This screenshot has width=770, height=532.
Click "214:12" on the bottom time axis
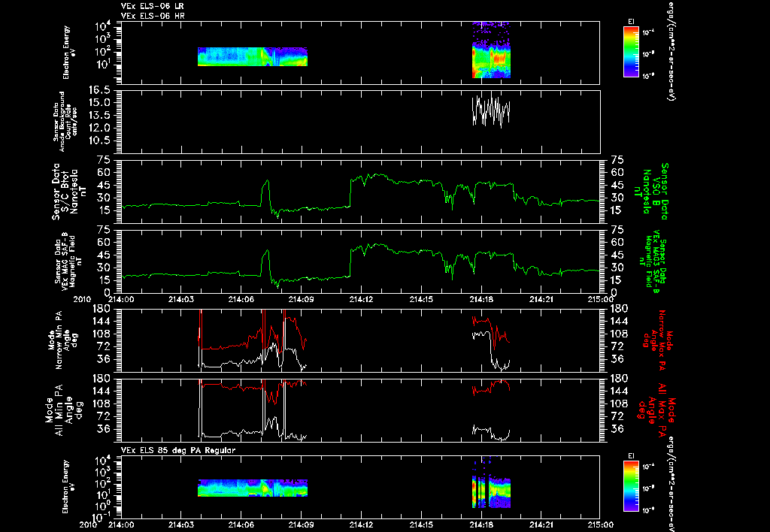pyautogui.click(x=361, y=524)
